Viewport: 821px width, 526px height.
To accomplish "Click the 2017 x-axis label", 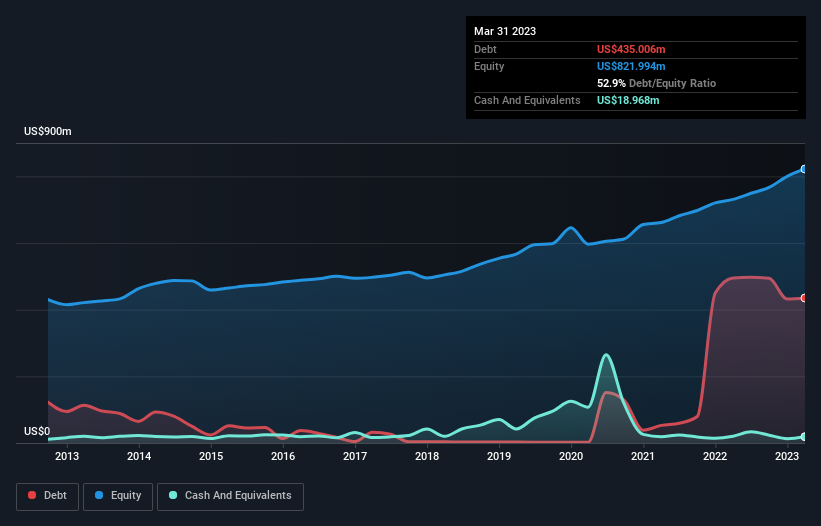I will coord(355,456).
